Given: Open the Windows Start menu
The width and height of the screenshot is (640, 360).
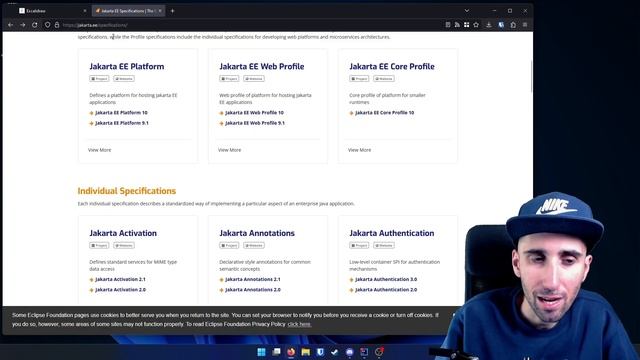Looking at the screenshot, I should [261, 352].
